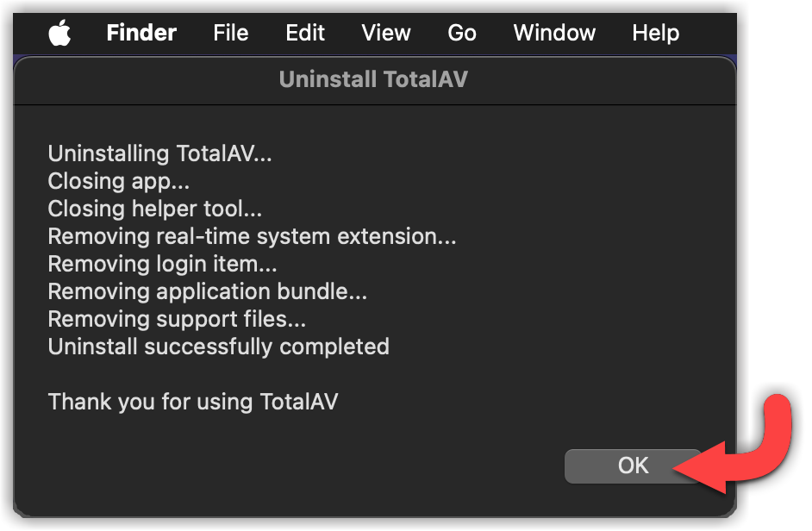Click the 'Removing support files...' line
The width and height of the screenshot is (812, 531).
click(x=177, y=319)
